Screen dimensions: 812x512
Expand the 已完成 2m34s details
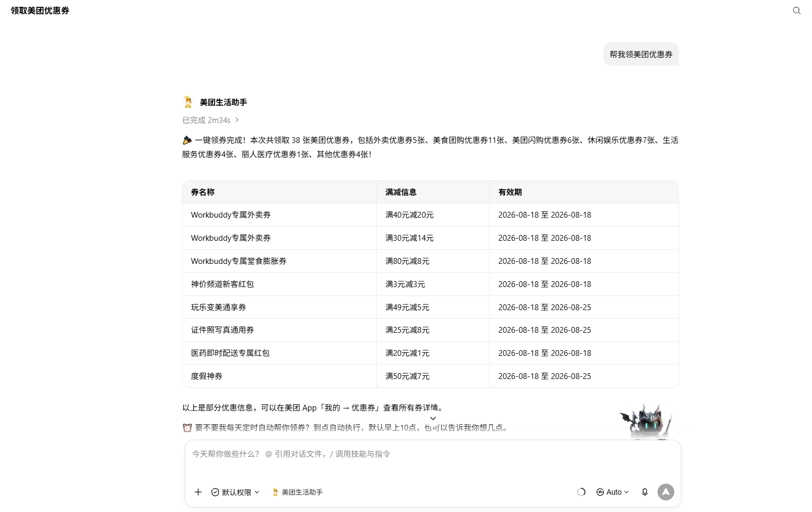click(x=211, y=120)
